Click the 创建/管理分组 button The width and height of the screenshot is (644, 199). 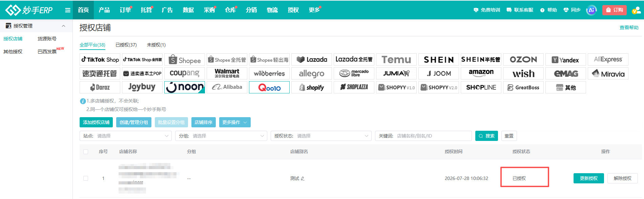coord(134,122)
